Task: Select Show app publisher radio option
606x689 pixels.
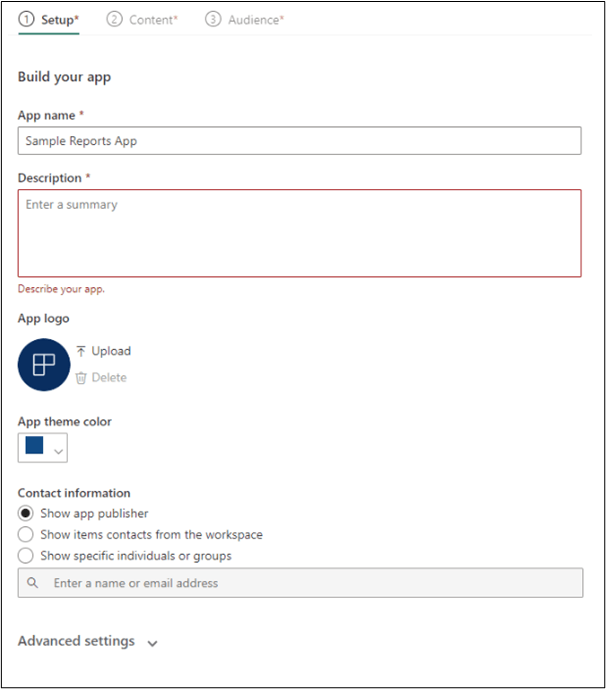Action: 26,514
